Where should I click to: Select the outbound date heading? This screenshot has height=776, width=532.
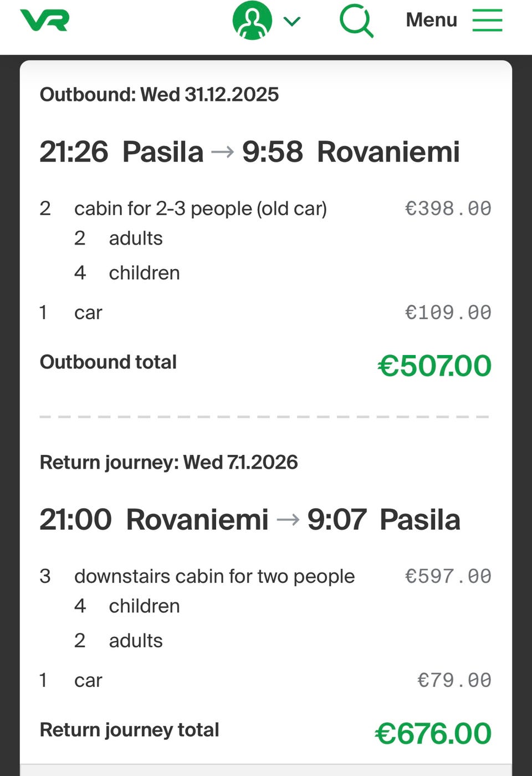159,94
